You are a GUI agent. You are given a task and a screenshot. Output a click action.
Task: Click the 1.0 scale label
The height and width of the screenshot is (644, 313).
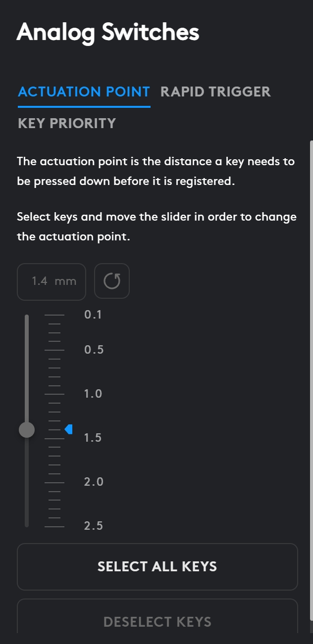pyautogui.click(x=94, y=394)
